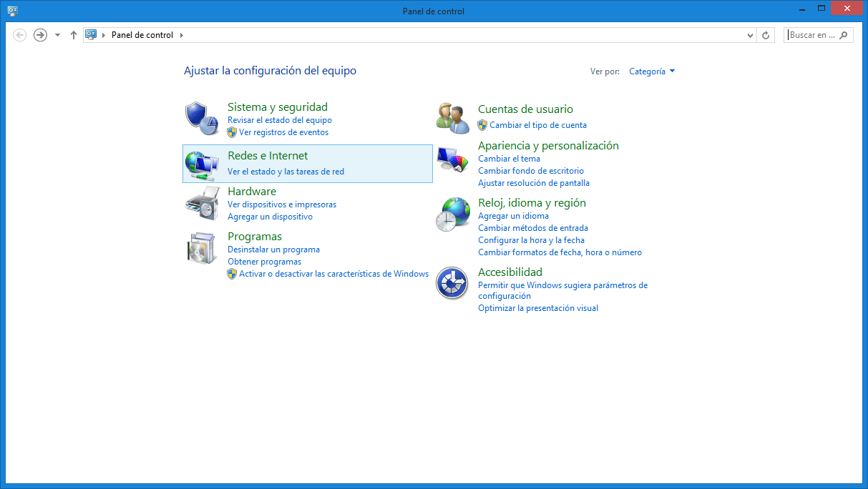Open the Reloj, idioma y región clock icon
This screenshot has height=489, width=868.
[452, 214]
